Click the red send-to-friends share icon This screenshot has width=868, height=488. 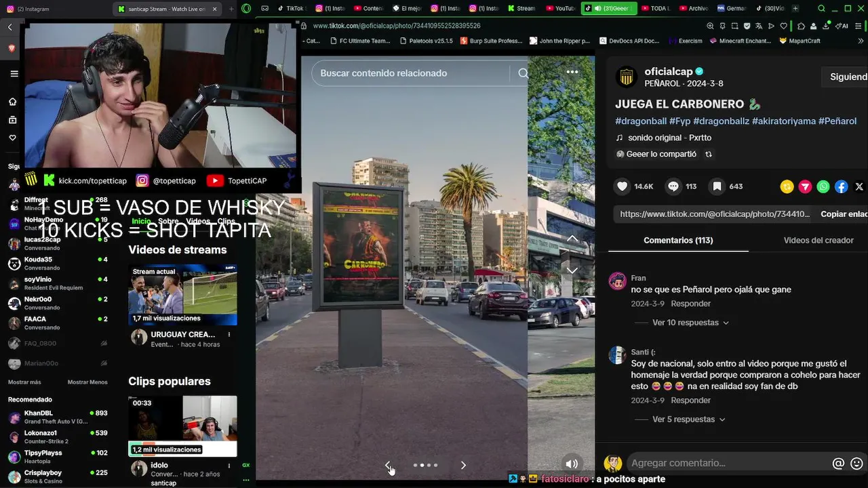(805, 186)
